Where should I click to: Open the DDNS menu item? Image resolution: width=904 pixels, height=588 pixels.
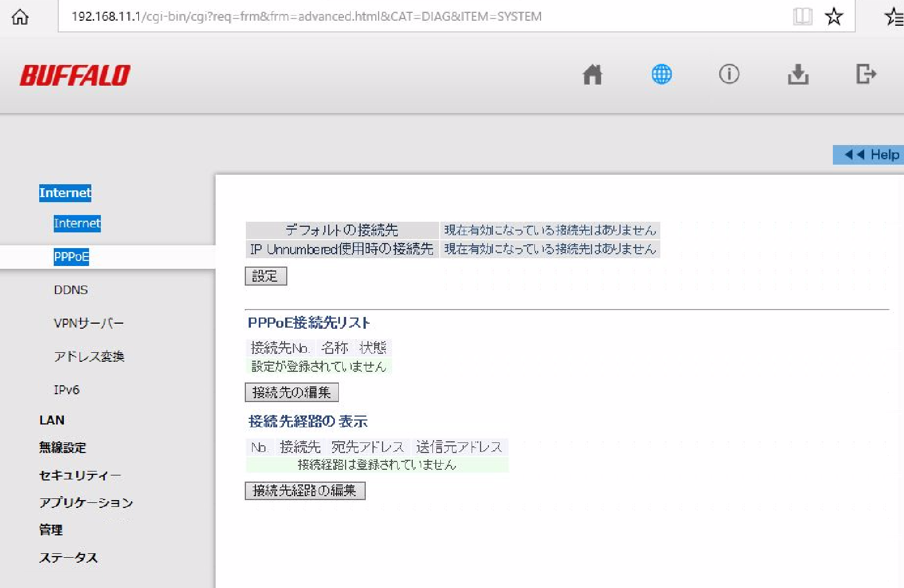(x=71, y=290)
